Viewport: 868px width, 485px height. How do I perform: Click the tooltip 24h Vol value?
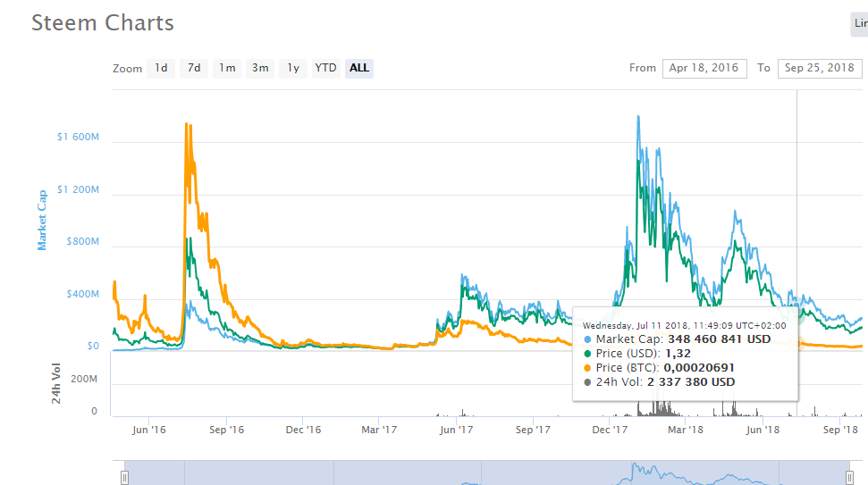[x=691, y=382]
